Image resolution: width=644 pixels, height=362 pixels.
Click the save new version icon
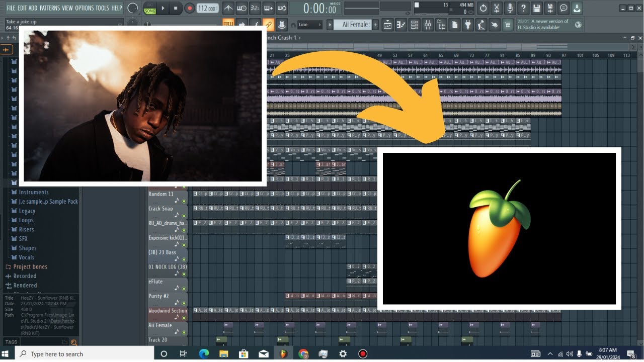(550, 8)
